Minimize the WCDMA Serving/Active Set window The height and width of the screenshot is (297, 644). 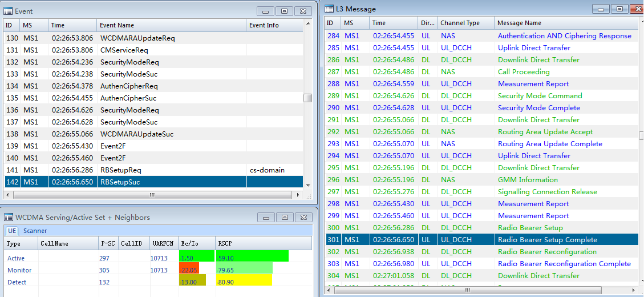[266, 217]
